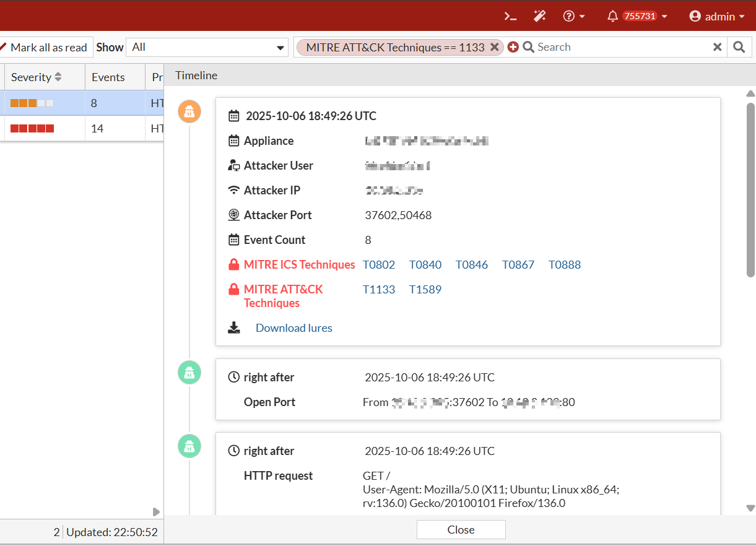This screenshot has height=546, width=756.
Task: Click the calendar icon beside Appliance
Action: 234,141
